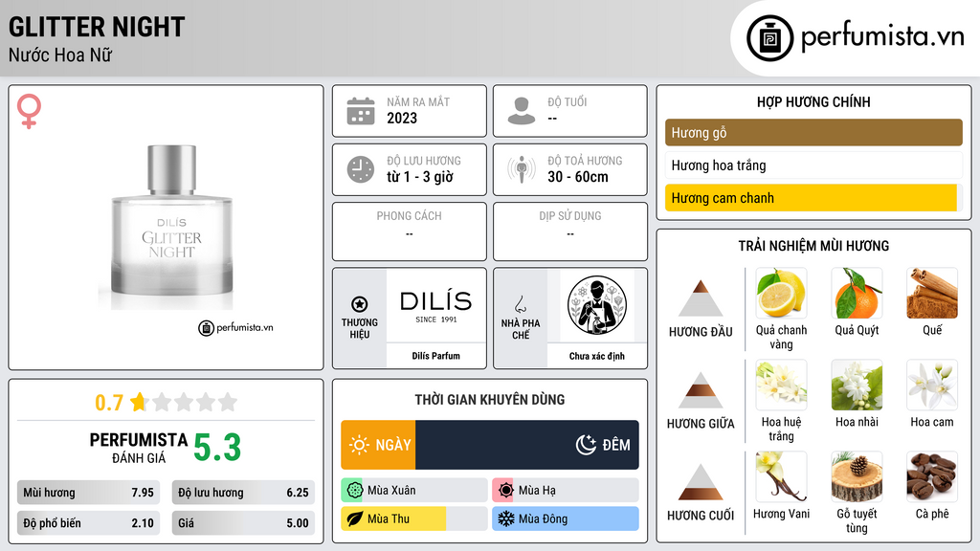Click the 0.7 rating score
The image size is (980, 551).
(109, 403)
